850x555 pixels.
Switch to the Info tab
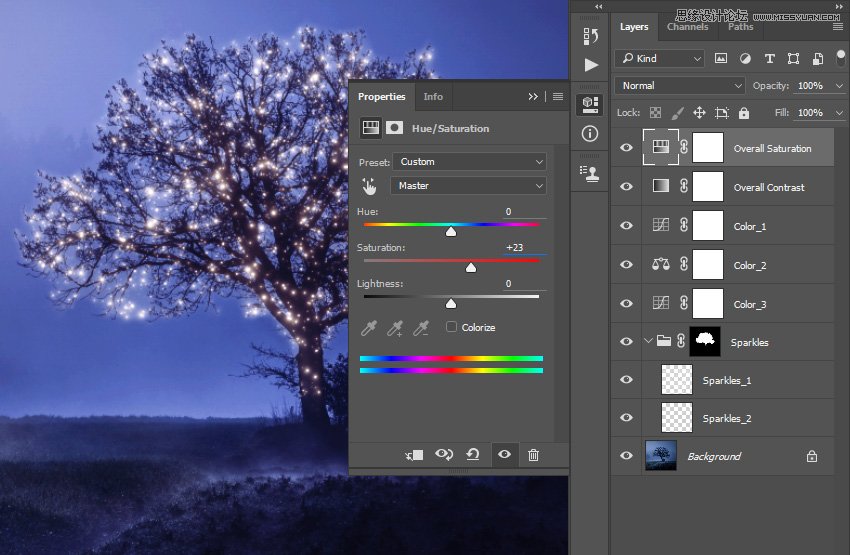(x=433, y=97)
